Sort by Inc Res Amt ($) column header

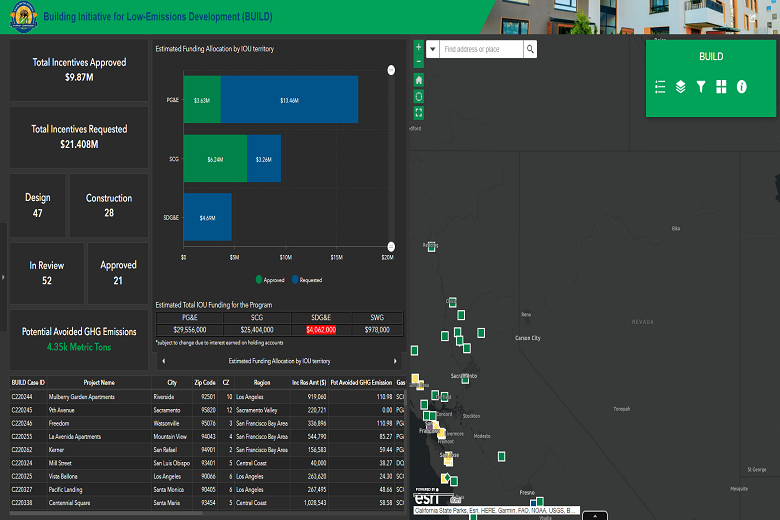(x=309, y=383)
